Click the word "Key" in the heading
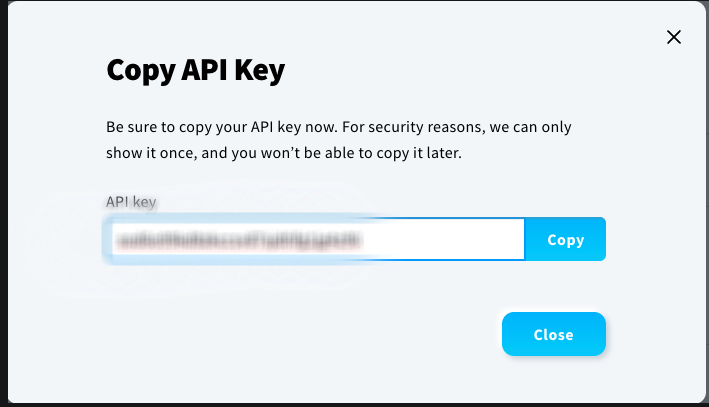The width and height of the screenshot is (709, 407). click(260, 71)
